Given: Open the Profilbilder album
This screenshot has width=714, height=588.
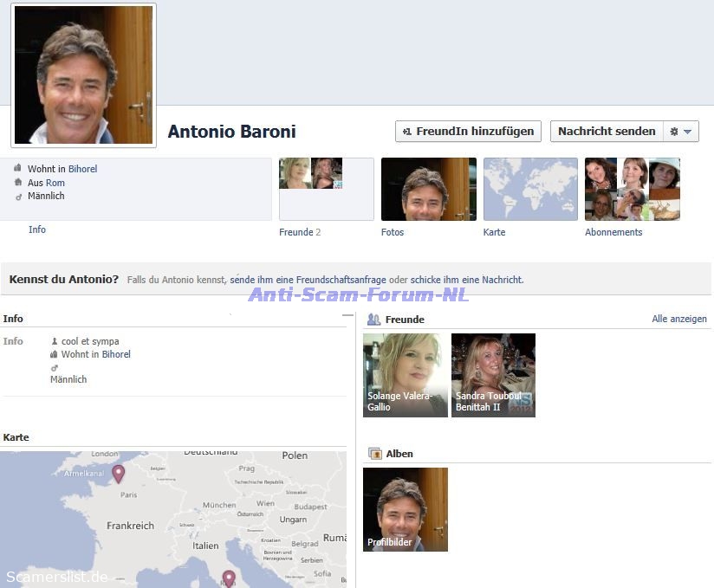Looking at the screenshot, I should click(x=405, y=509).
